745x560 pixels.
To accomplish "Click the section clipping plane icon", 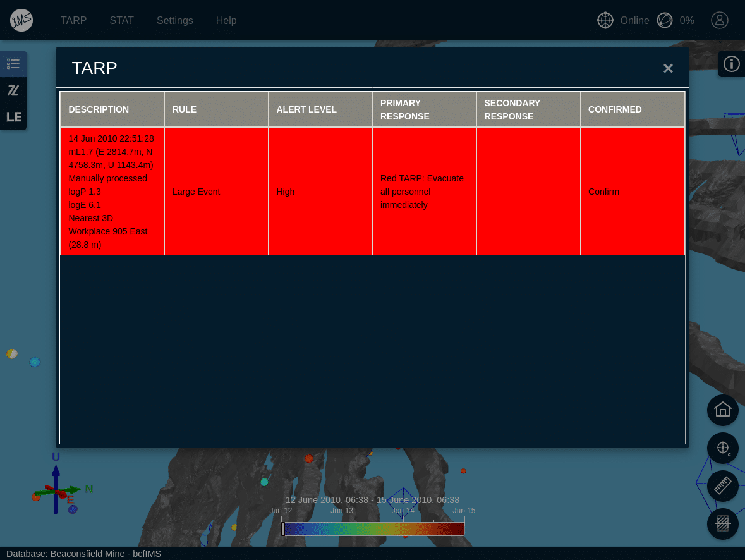I will coord(722,524).
